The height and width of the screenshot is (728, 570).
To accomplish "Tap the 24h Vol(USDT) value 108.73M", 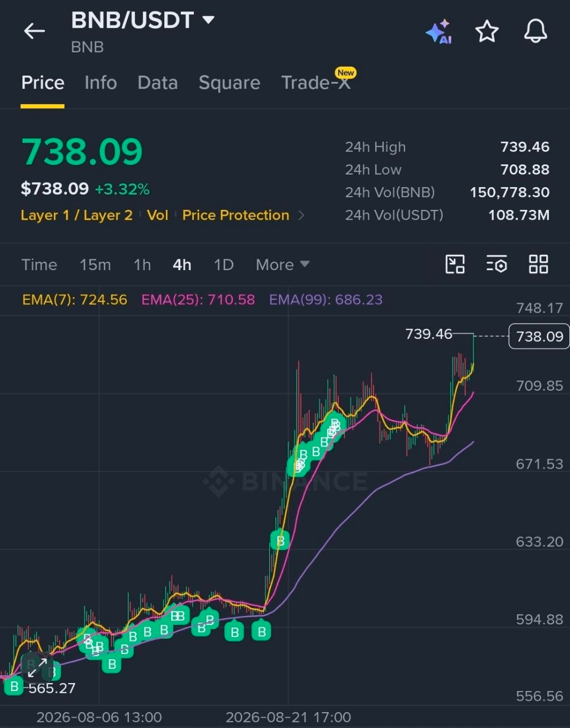I will pyautogui.click(x=518, y=216).
